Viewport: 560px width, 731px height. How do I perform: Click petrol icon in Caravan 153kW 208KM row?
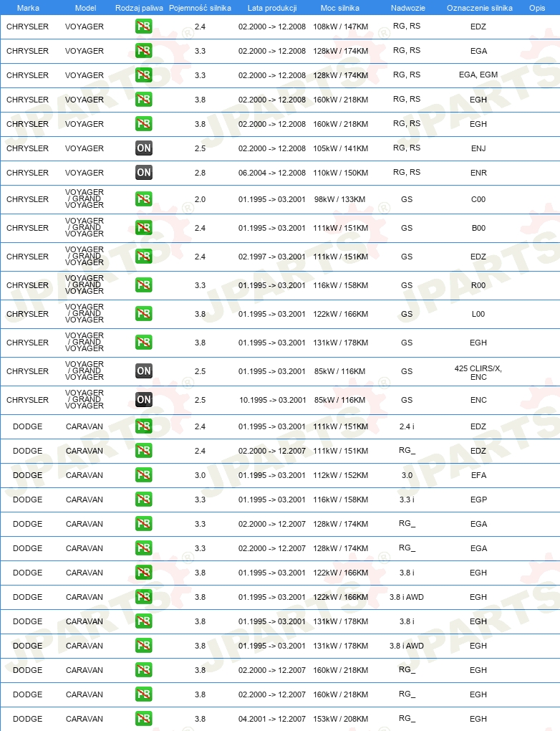143,718
